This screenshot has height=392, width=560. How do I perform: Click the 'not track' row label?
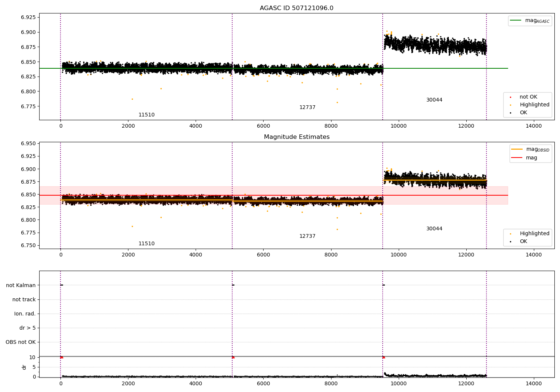coord(24,299)
